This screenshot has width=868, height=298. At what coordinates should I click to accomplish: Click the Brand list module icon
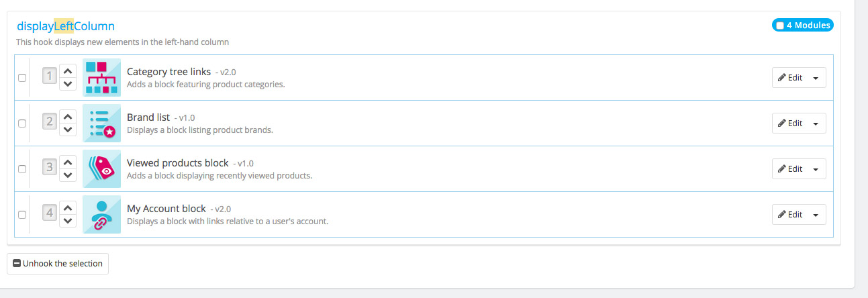pyautogui.click(x=102, y=123)
